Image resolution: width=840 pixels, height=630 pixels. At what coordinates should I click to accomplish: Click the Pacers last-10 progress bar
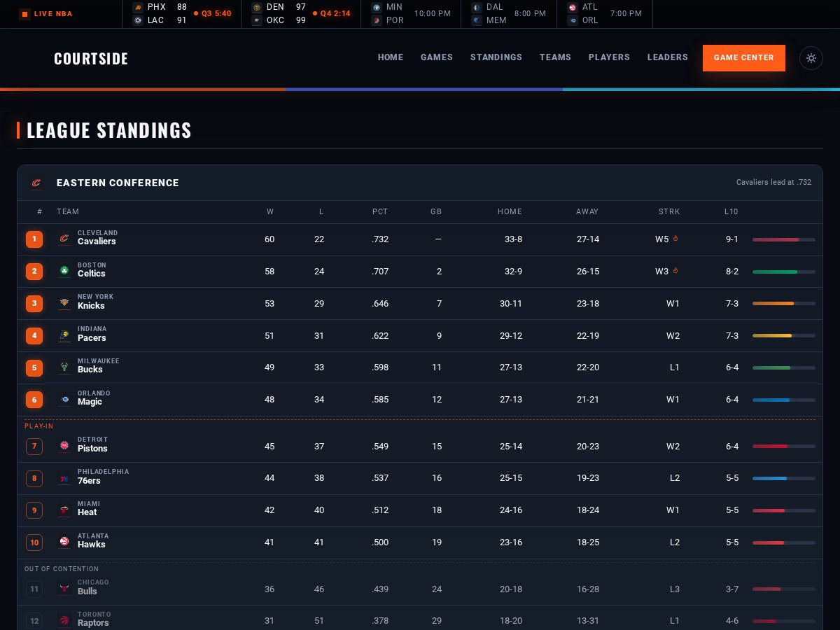point(784,336)
